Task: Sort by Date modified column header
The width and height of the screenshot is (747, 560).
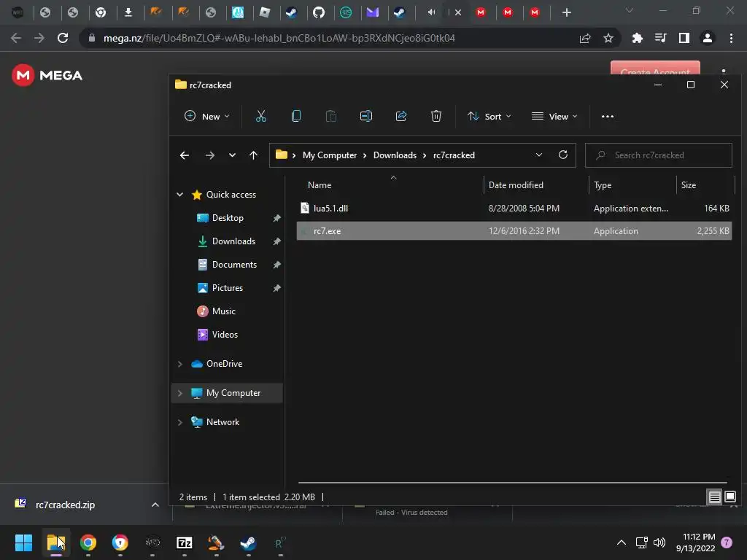Action: pos(516,185)
